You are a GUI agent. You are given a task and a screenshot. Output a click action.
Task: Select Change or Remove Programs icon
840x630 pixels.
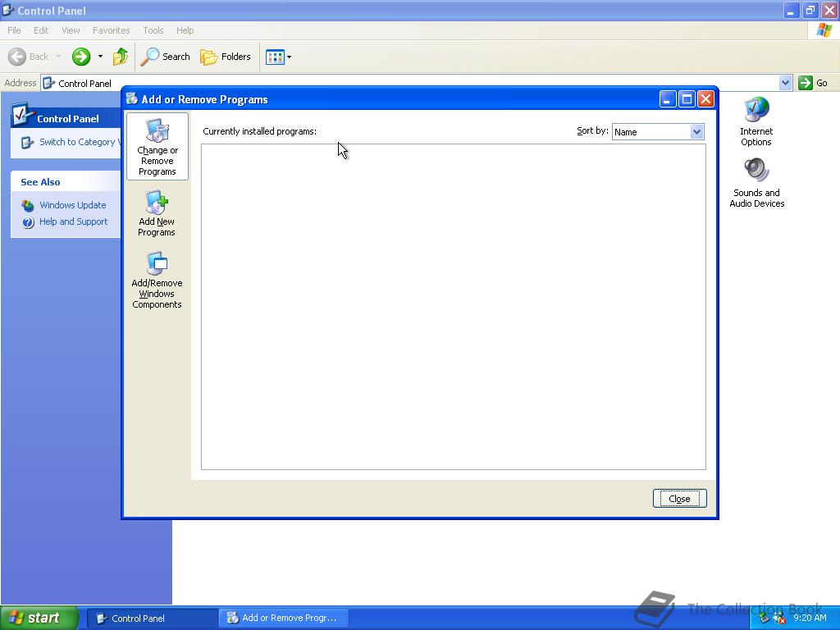point(157,146)
